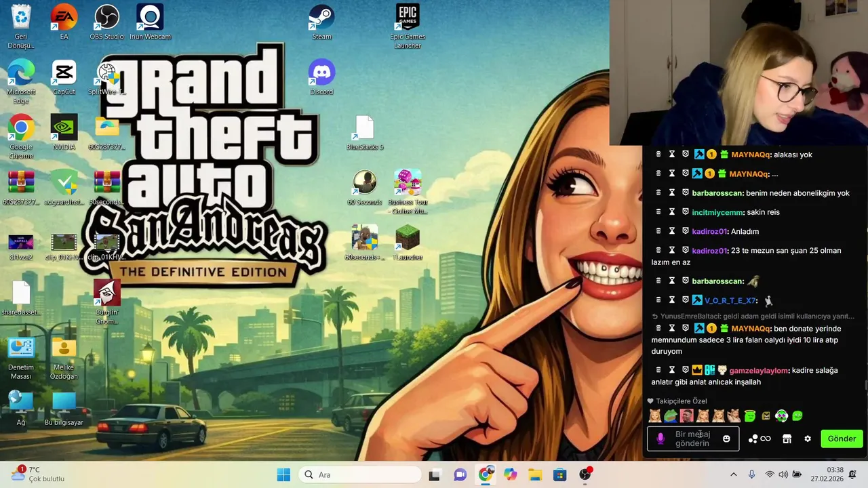Open the 60 Seconds game shortcut
Viewport: 868px width, 488px height.
[x=365, y=187]
